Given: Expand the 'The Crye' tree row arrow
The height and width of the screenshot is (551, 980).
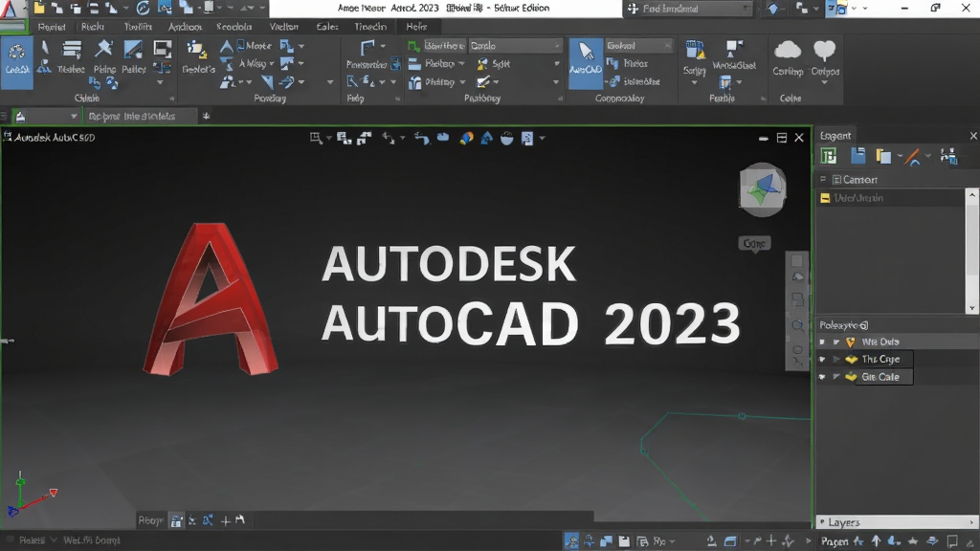Looking at the screenshot, I should pyautogui.click(x=836, y=360).
